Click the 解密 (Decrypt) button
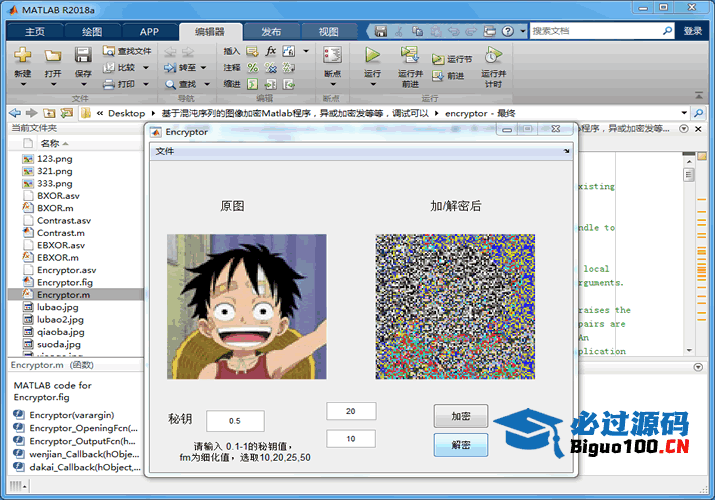The height and width of the screenshot is (500, 715). 461,445
